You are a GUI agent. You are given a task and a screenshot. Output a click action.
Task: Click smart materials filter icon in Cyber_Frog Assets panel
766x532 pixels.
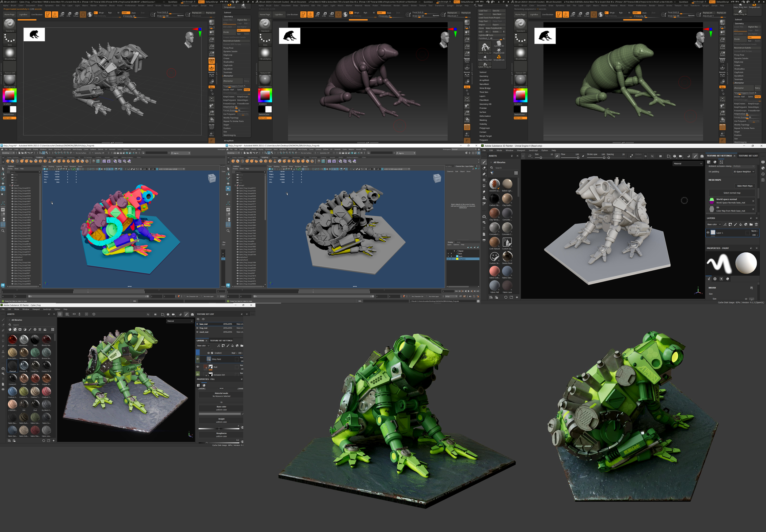tap(15, 329)
